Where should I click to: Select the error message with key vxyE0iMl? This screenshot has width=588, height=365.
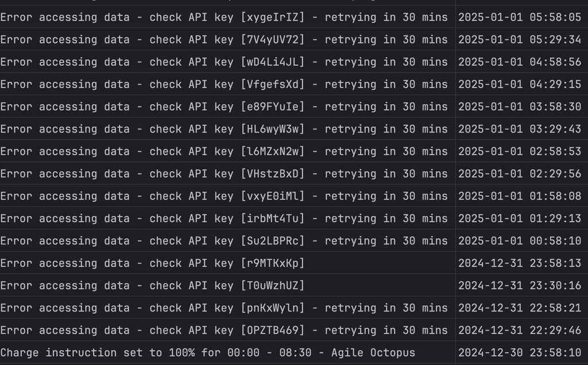point(224,196)
